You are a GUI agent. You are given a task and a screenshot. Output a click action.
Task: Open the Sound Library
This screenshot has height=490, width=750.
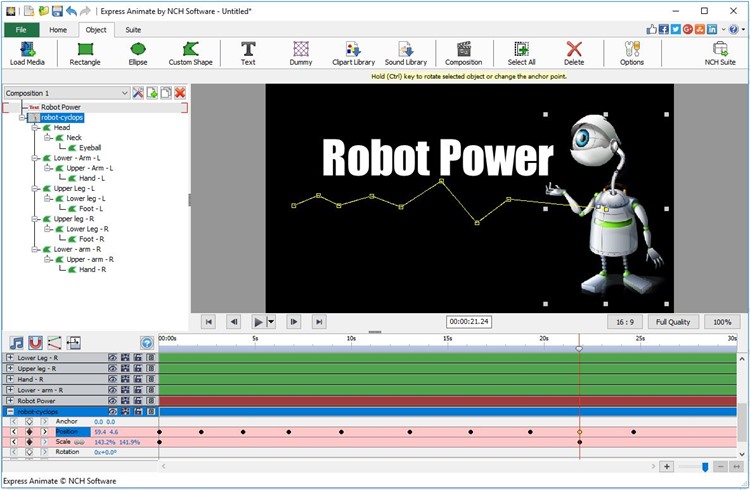pos(405,53)
